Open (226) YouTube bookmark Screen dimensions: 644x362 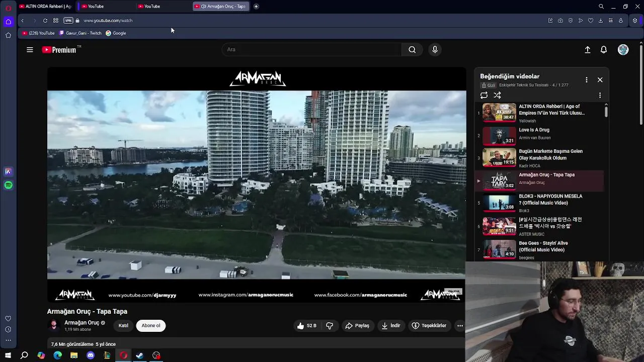[x=38, y=33]
